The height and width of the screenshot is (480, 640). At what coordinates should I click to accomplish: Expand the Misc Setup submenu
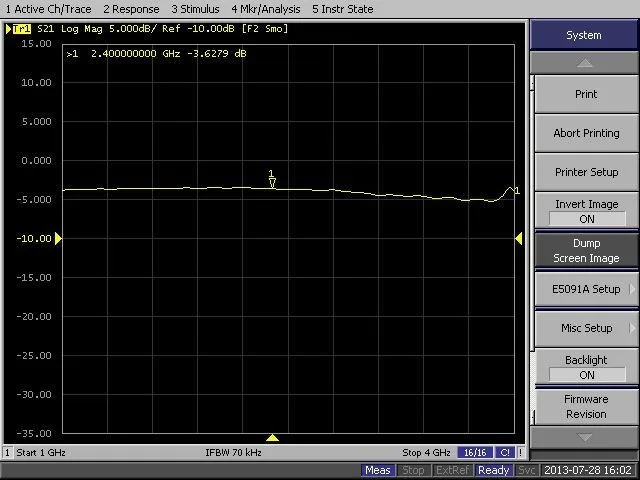(x=587, y=328)
